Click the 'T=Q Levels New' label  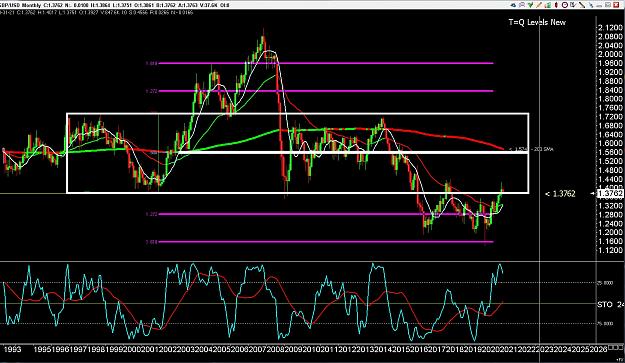537,22
